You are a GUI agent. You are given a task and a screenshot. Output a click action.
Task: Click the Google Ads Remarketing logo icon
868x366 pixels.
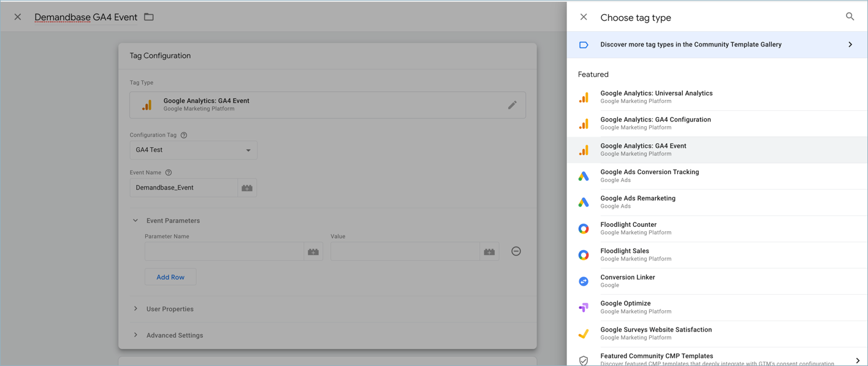point(584,202)
